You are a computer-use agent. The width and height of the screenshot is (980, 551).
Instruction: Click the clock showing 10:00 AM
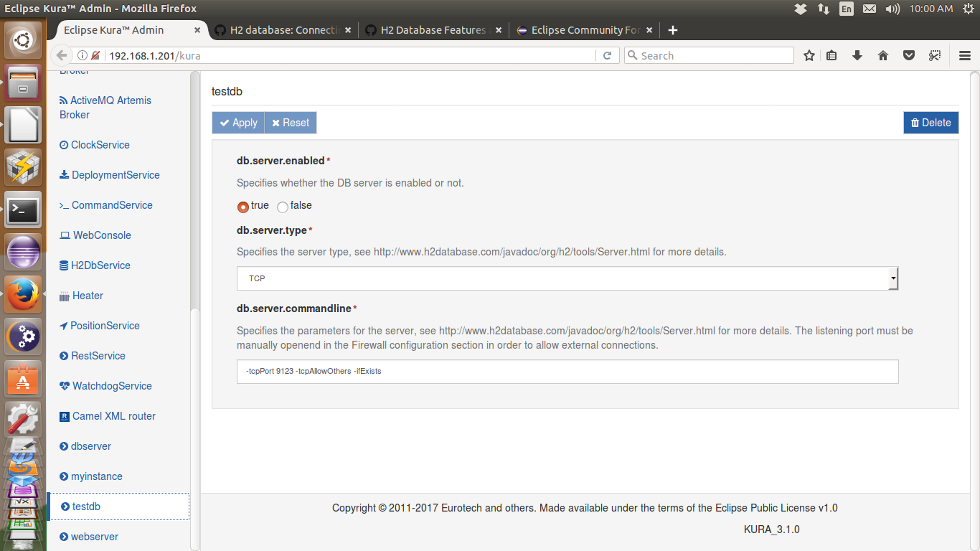point(930,9)
